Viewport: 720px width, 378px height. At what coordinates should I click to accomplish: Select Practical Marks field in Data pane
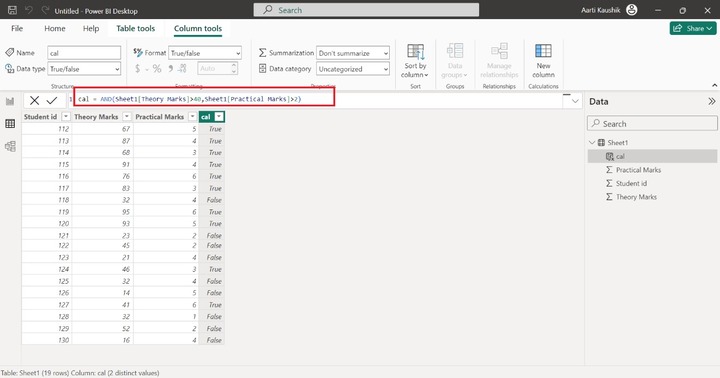(638, 170)
